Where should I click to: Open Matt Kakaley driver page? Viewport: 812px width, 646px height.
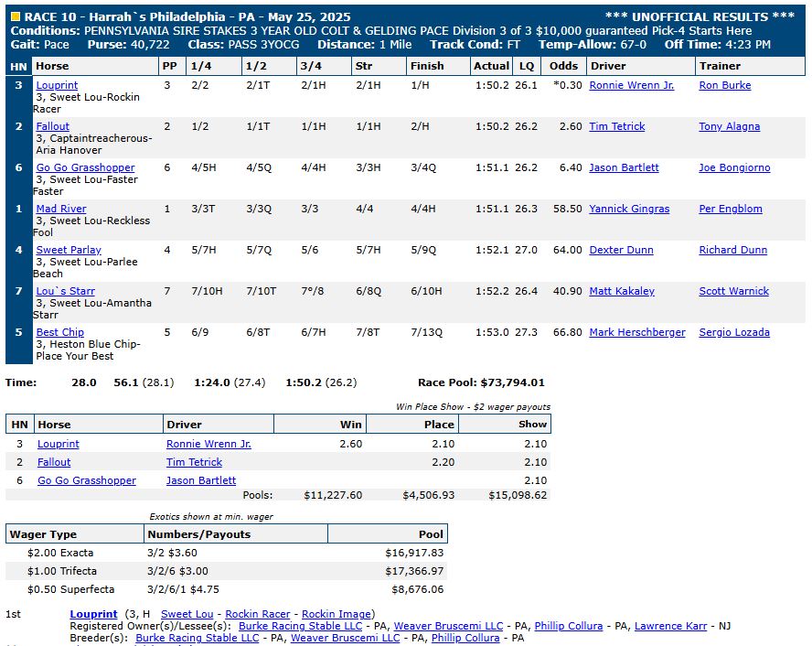coord(622,291)
